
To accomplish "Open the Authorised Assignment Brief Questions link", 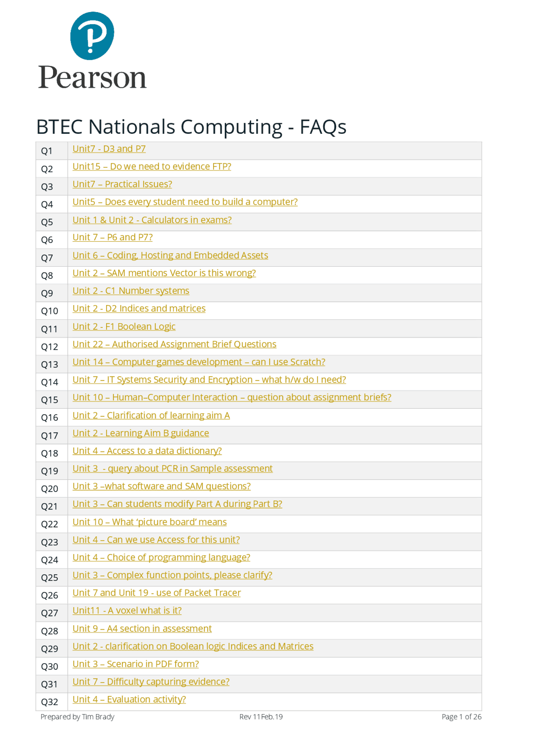I will tap(174, 344).
